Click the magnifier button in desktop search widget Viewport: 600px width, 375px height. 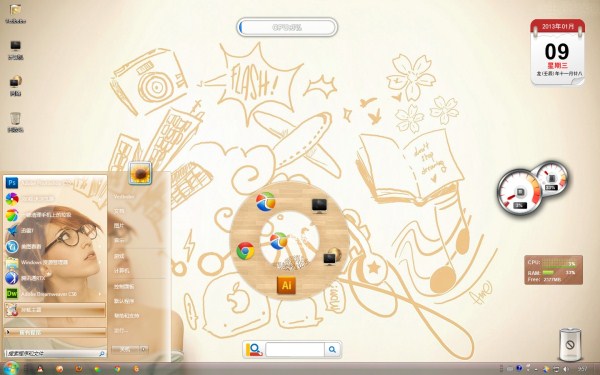point(332,349)
